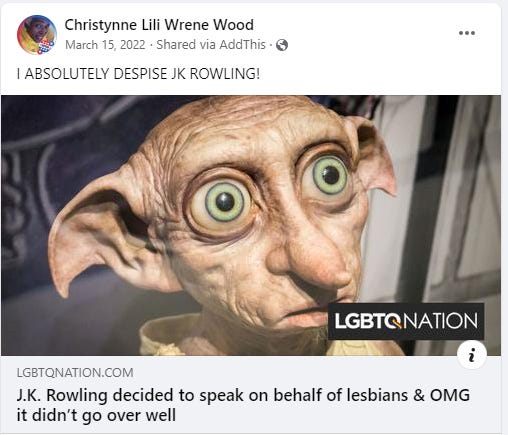This screenshot has height=435, width=508.
Task: Click the round info icon on link preview
Action: (471, 355)
